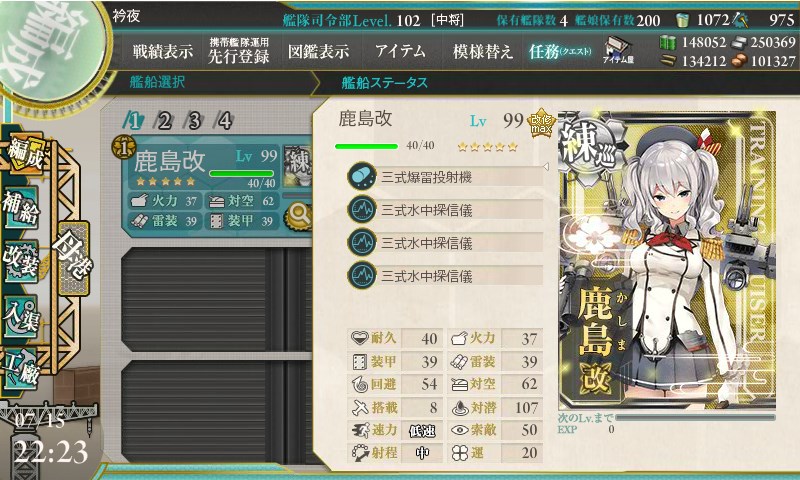800x480 pixels.
Task: Switch to fleet number 2 tab
Action: [x=164, y=121]
